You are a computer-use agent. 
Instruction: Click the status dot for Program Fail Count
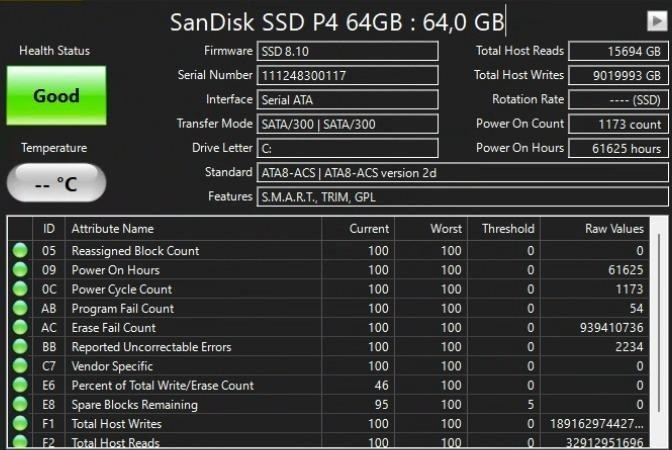click(20, 308)
